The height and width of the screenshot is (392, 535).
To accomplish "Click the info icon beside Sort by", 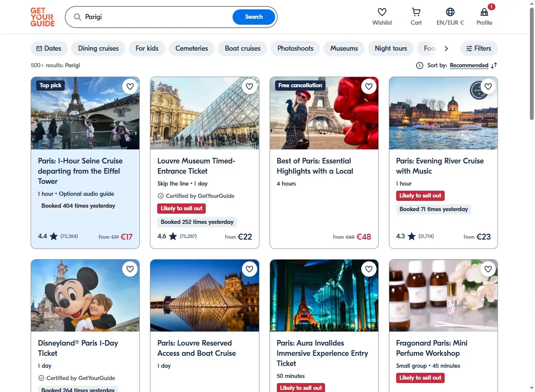I will coord(420,66).
